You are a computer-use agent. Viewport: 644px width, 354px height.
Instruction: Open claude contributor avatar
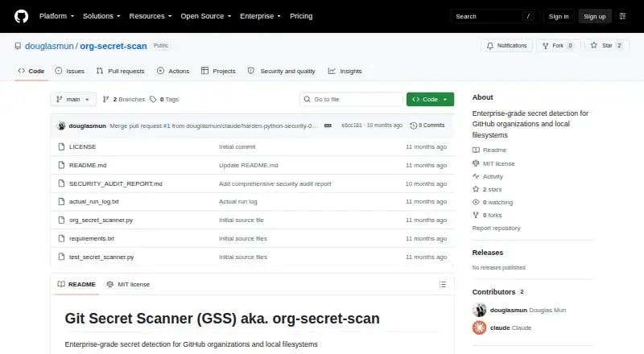pos(479,327)
